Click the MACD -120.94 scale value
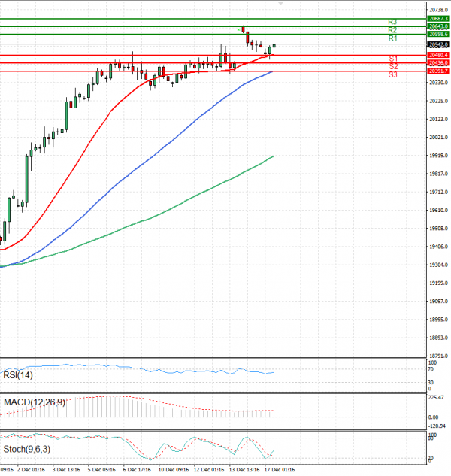 tap(437, 426)
